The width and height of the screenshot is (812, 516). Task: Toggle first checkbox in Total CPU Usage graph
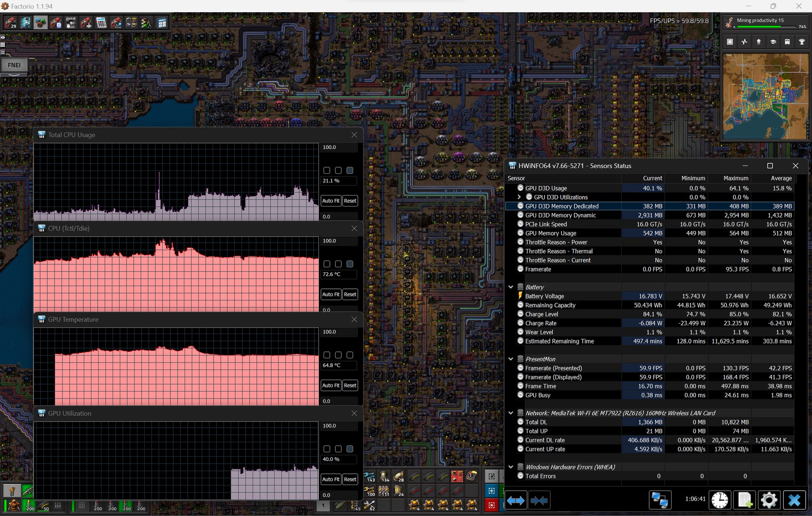click(x=326, y=170)
